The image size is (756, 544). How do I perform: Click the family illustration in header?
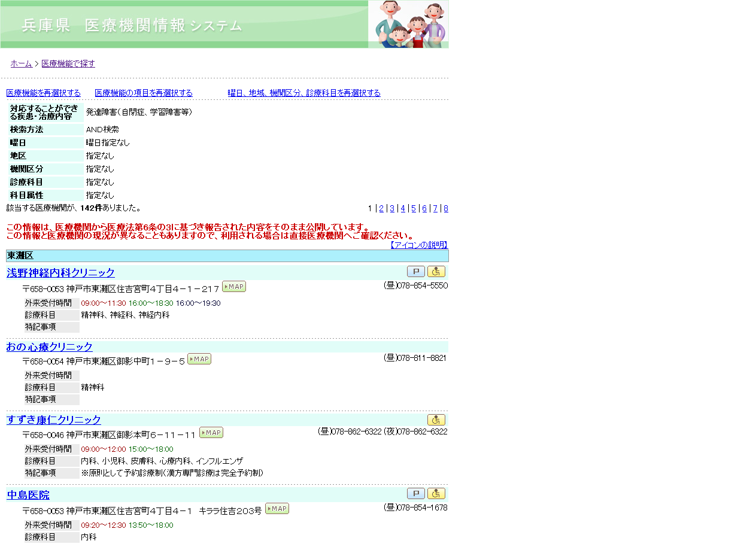(408, 24)
